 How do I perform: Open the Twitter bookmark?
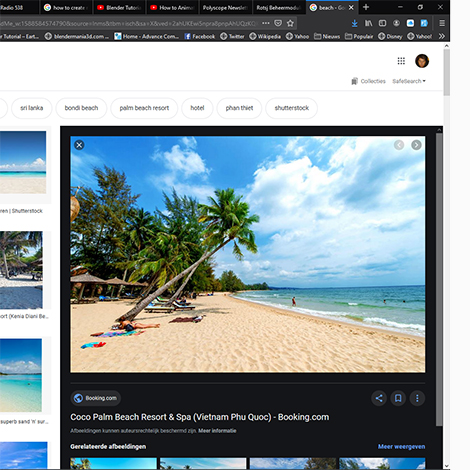tap(232, 36)
